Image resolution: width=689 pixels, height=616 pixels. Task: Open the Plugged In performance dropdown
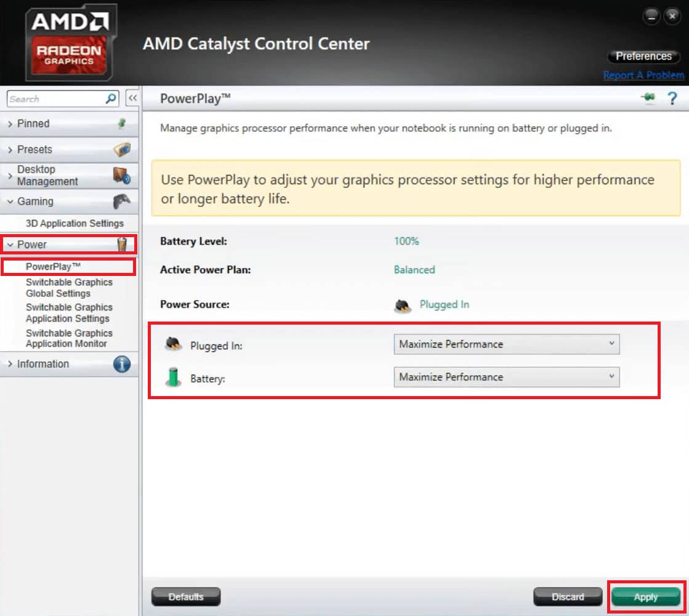point(506,344)
